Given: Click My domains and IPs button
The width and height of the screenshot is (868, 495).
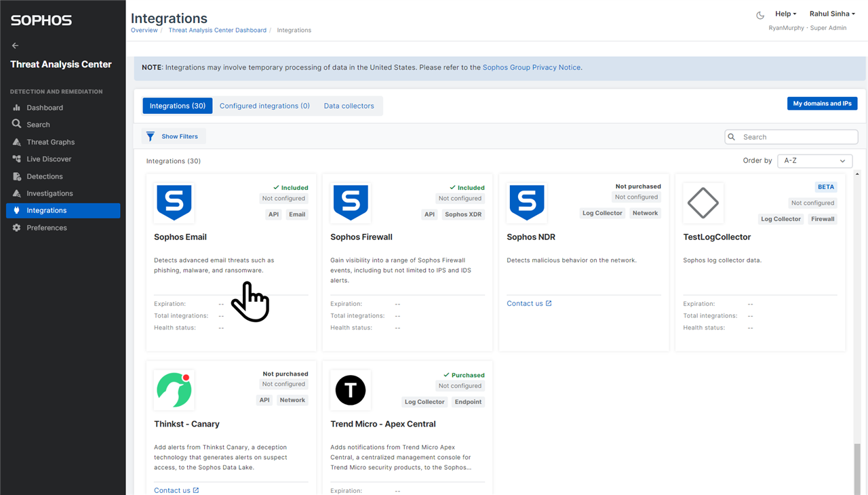Looking at the screenshot, I should (x=822, y=104).
